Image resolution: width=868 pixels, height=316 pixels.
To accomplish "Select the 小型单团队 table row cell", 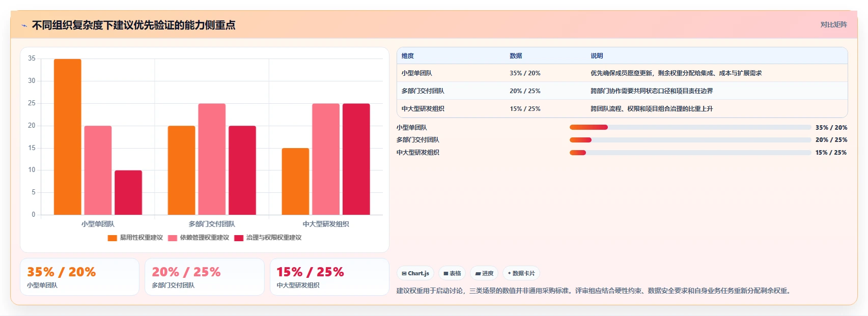I will pyautogui.click(x=416, y=73).
